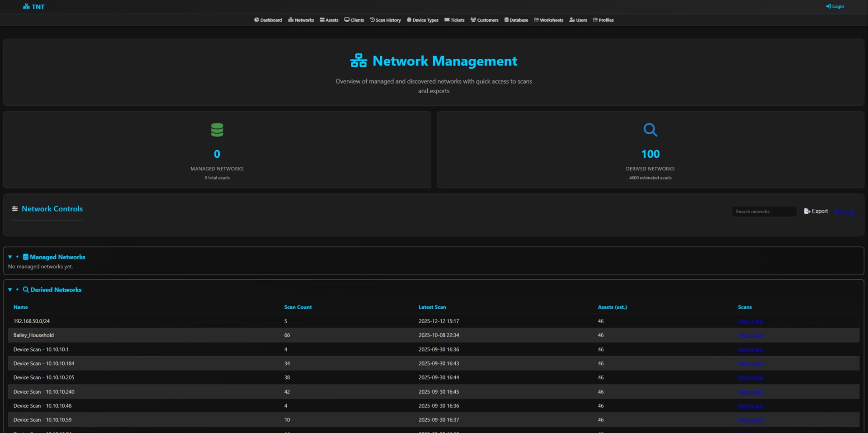
Task: Click the TNT logo in the header
Action: 33,6
